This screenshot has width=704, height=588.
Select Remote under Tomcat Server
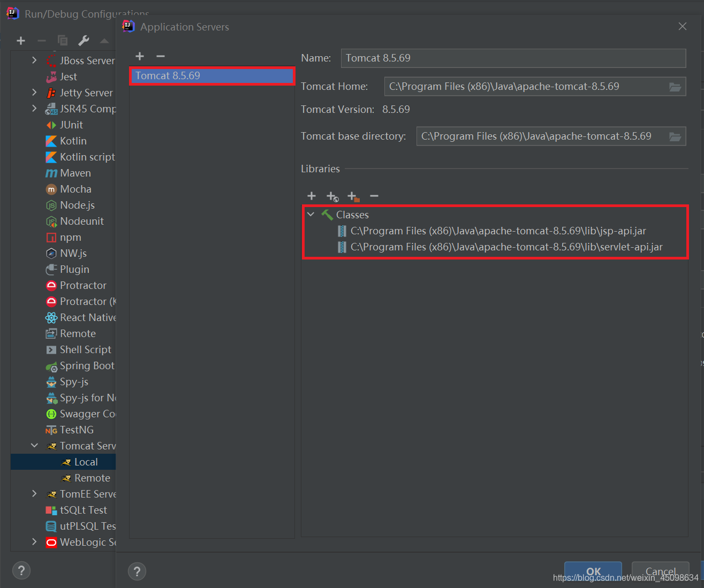pos(86,478)
